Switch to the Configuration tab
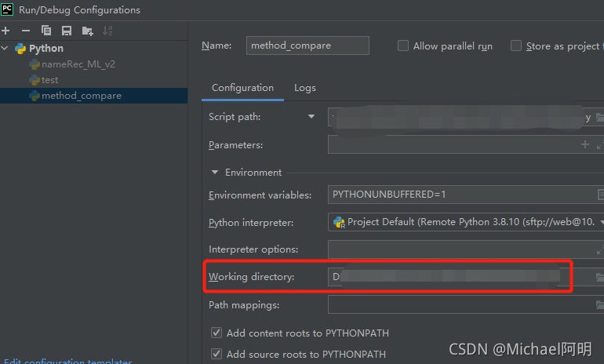 click(x=242, y=88)
